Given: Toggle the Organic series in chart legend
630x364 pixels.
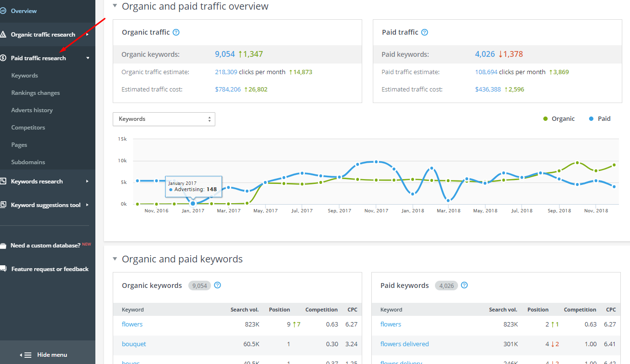Looking at the screenshot, I should pyautogui.click(x=559, y=118).
